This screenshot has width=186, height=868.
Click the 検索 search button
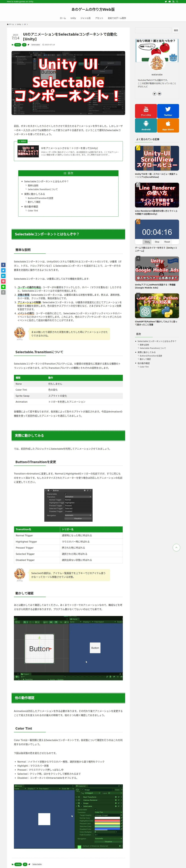click(176, 30)
